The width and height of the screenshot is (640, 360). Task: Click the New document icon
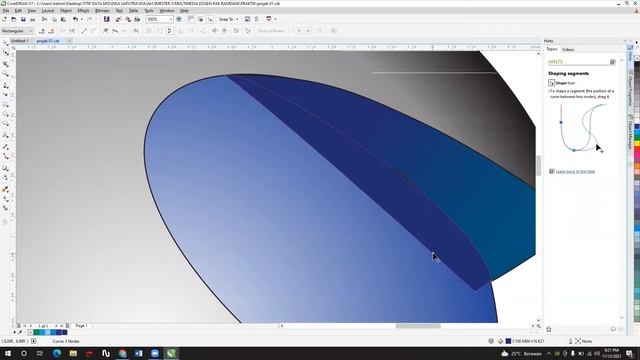pyautogui.click(x=4, y=19)
